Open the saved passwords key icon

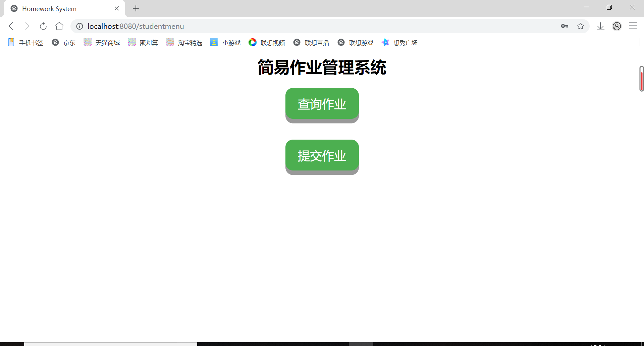coord(565,26)
